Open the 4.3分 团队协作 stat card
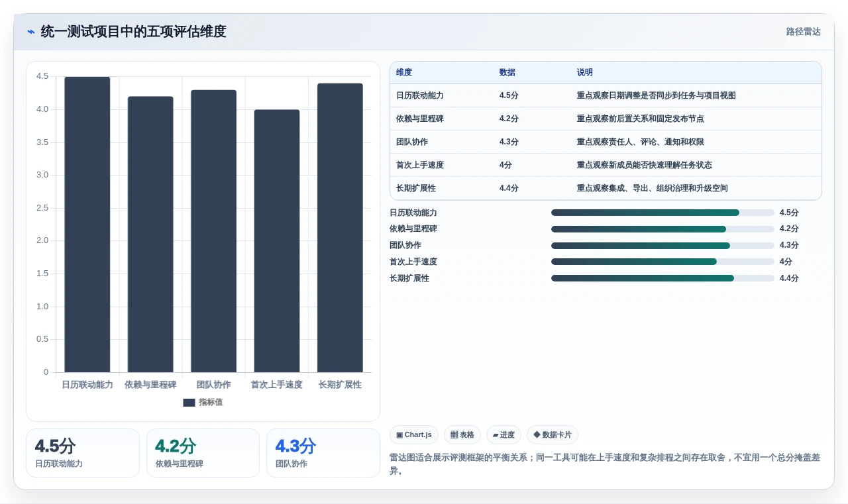 323,453
